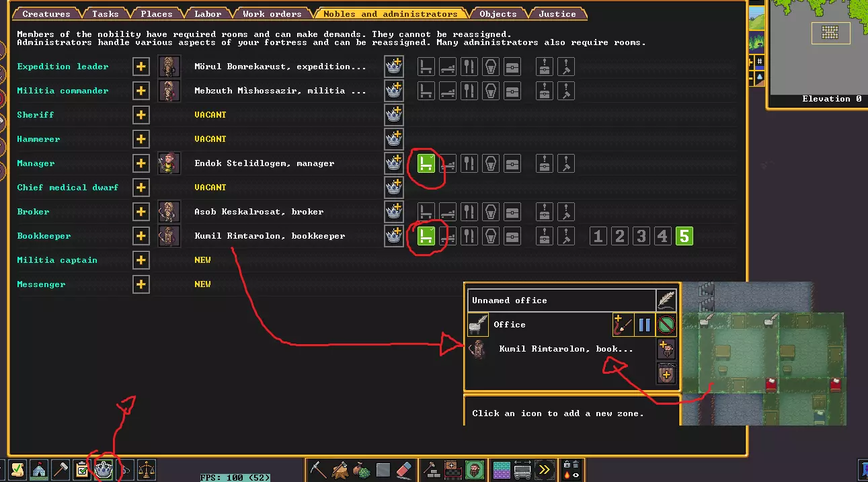Click plus button for Broker
This screenshot has width=868, height=482.
tap(141, 212)
